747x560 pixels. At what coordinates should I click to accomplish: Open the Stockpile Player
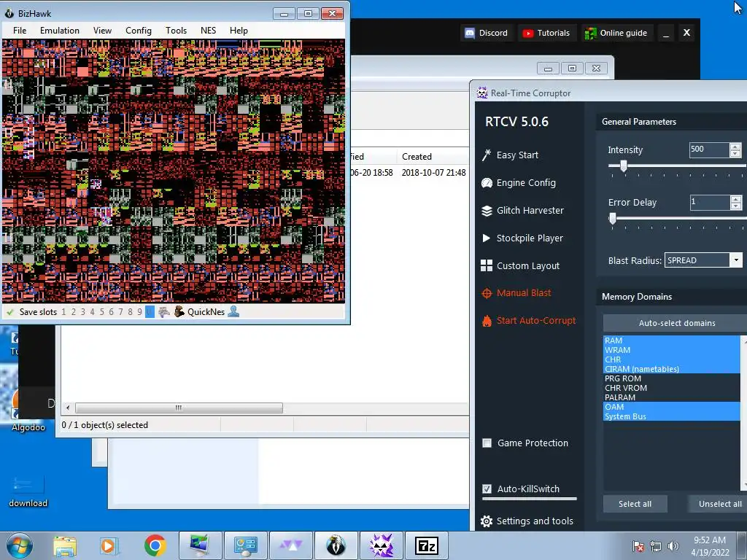pos(522,238)
